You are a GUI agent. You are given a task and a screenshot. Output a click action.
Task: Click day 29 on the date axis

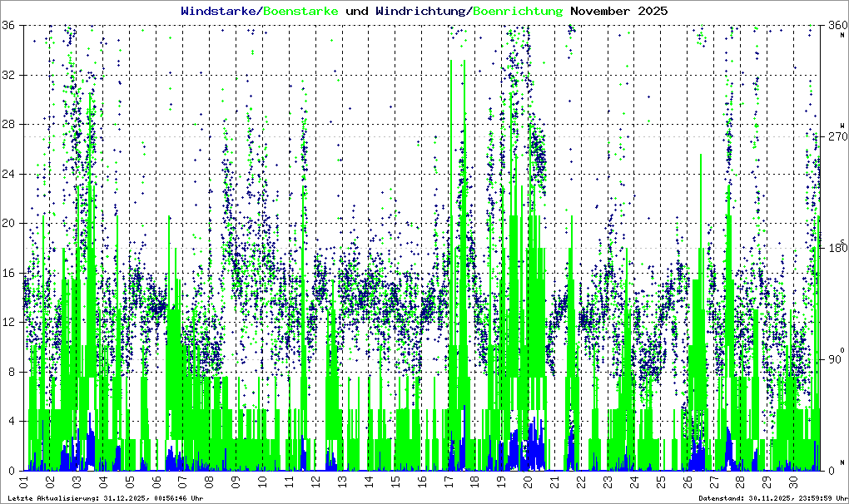click(767, 482)
